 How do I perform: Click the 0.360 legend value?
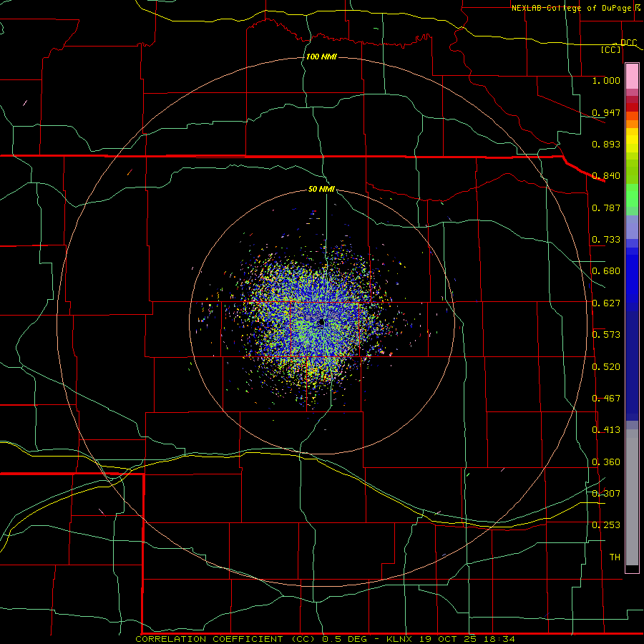pyautogui.click(x=606, y=462)
